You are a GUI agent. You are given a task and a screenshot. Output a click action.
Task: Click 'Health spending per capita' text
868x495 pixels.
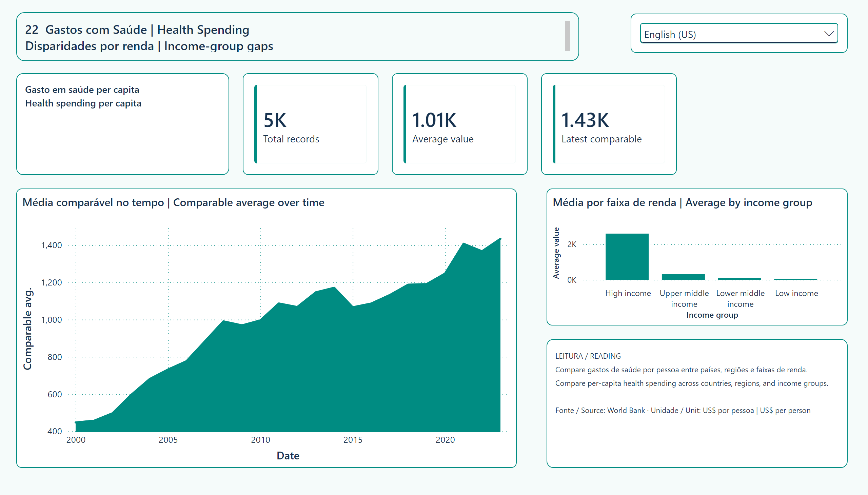[x=83, y=103]
